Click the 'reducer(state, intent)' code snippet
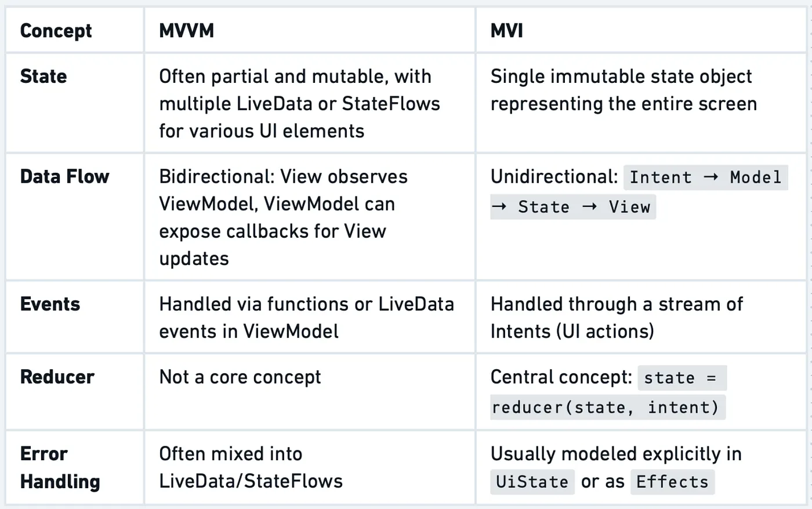This screenshot has width=812, height=509. coord(607,407)
